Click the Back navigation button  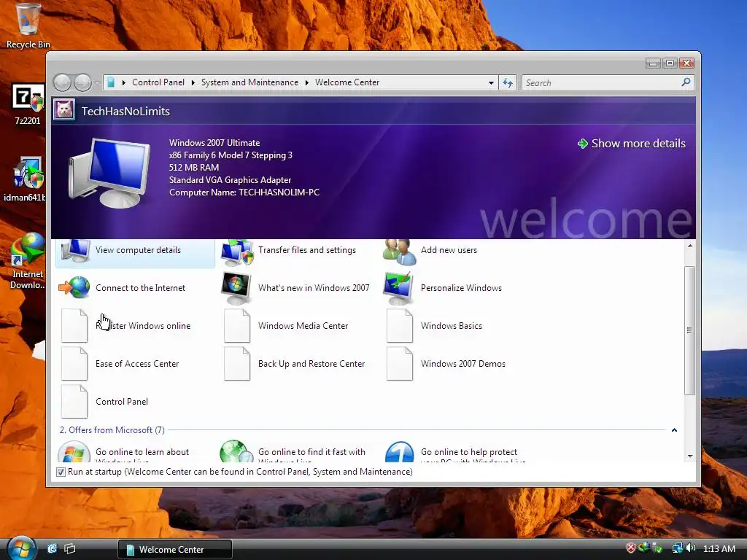click(62, 83)
